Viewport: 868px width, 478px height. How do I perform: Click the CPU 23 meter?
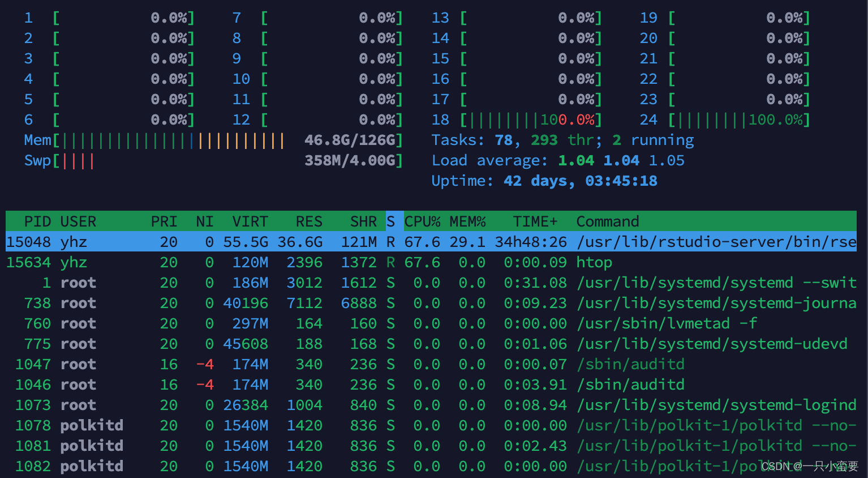coord(725,99)
